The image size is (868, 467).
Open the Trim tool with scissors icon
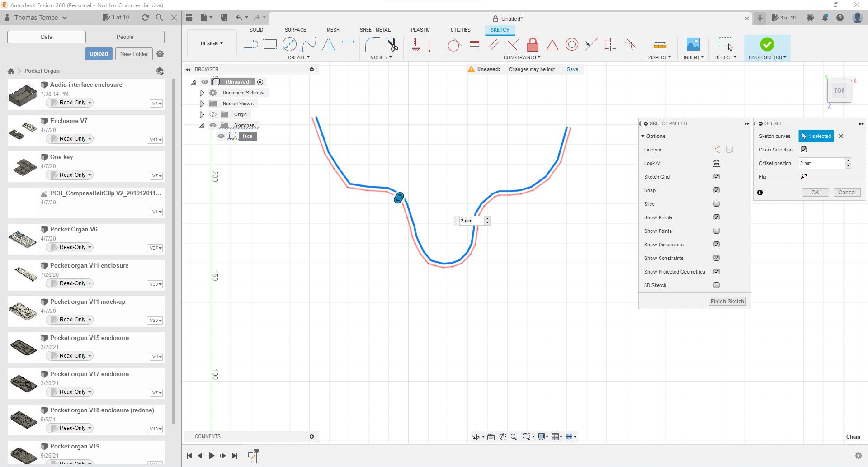pos(392,44)
